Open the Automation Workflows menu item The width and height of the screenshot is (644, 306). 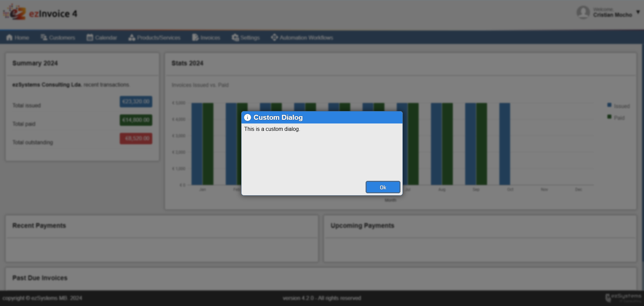pos(302,38)
